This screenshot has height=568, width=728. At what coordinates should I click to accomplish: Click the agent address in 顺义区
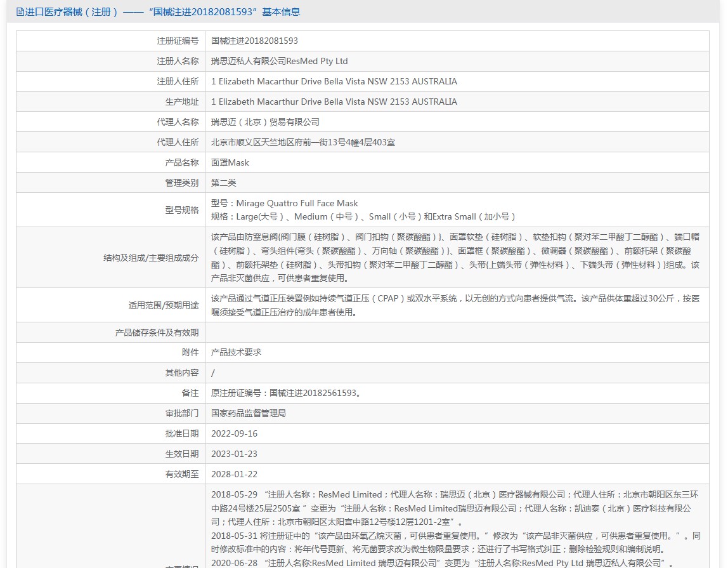[303, 142]
